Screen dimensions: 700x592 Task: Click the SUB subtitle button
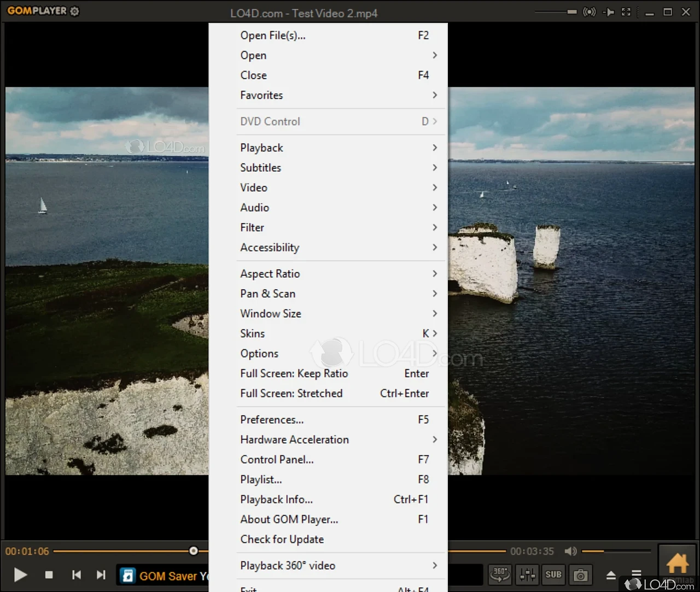(553, 575)
